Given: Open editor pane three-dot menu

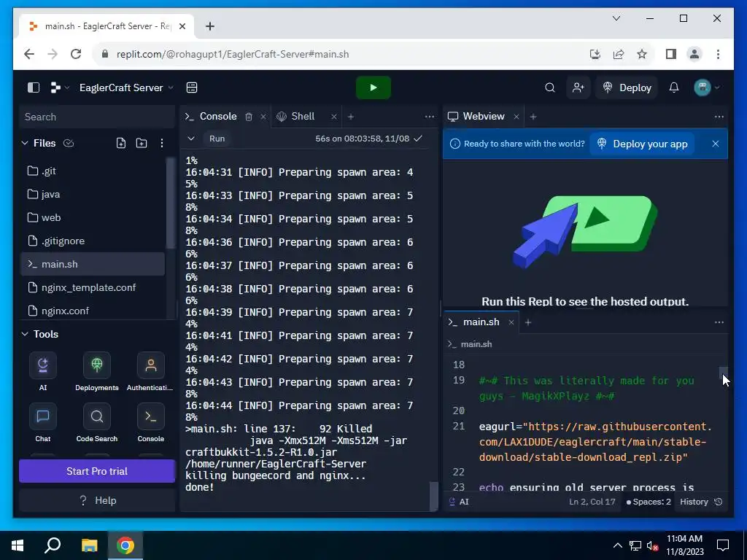Looking at the screenshot, I should [719, 322].
